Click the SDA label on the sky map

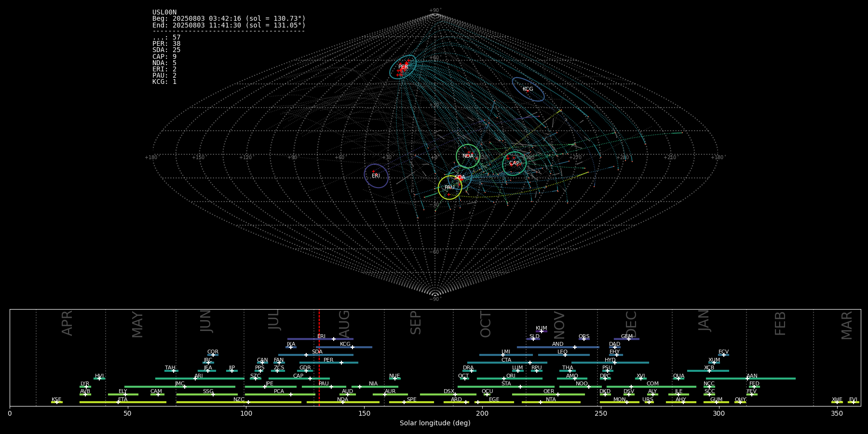[x=460, y=177]
